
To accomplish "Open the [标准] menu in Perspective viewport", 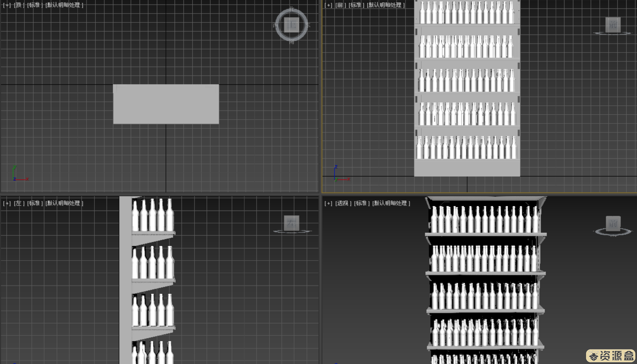I will (x=362, y=203).
